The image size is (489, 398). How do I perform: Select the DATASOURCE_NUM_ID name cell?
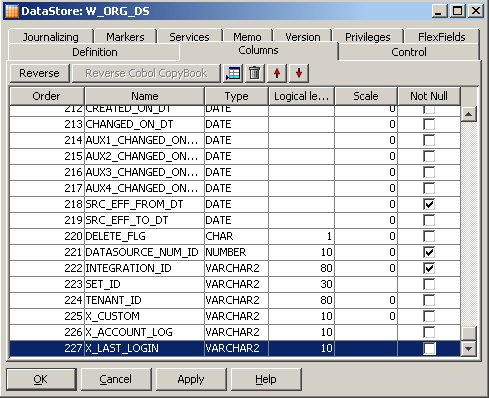point(144,252)
